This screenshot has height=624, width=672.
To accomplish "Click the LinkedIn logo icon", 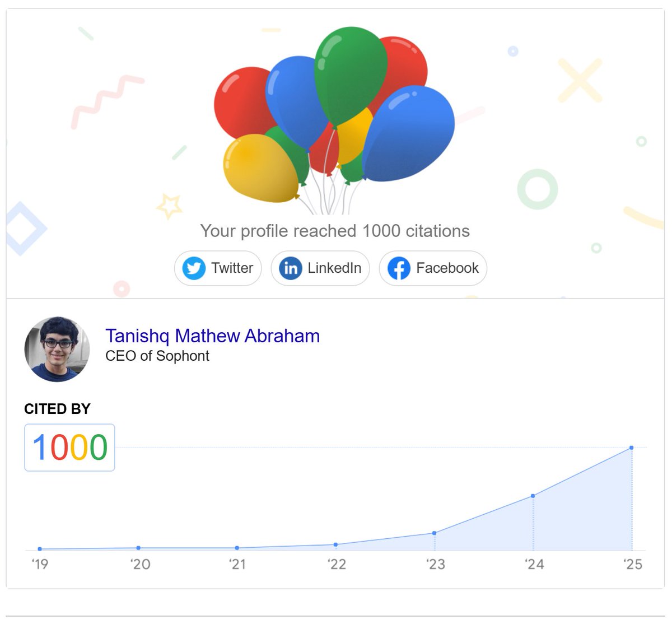I will (290, 268).
